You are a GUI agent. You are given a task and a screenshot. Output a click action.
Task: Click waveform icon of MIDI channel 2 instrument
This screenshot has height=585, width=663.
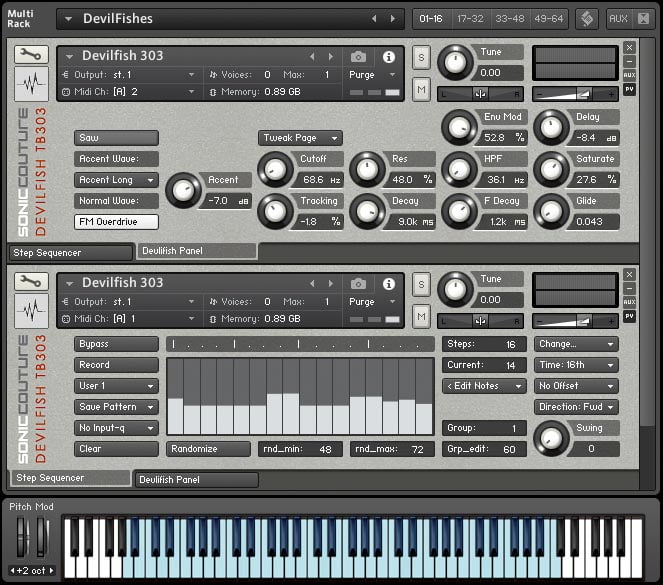tap(31, 83)
